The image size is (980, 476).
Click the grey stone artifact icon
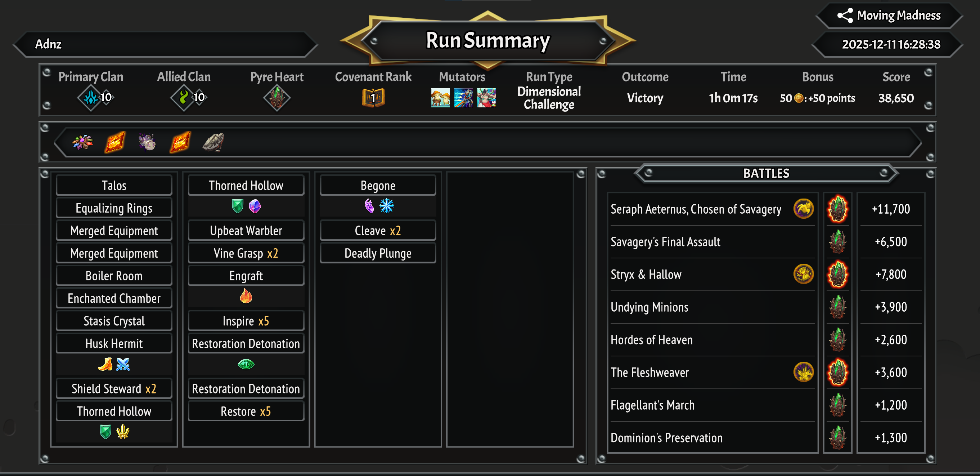(213, 142)
